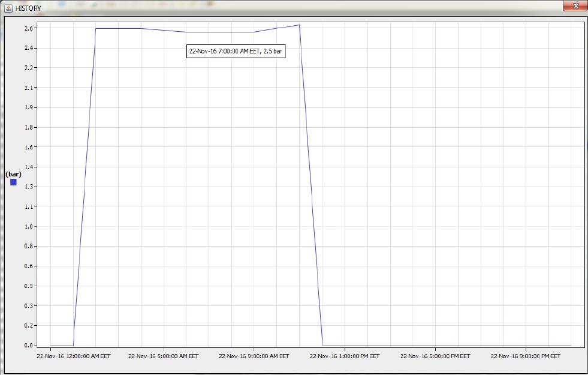Click the 22-Nov-16 9:00:00 PM EET axis label

pos(526,356)
